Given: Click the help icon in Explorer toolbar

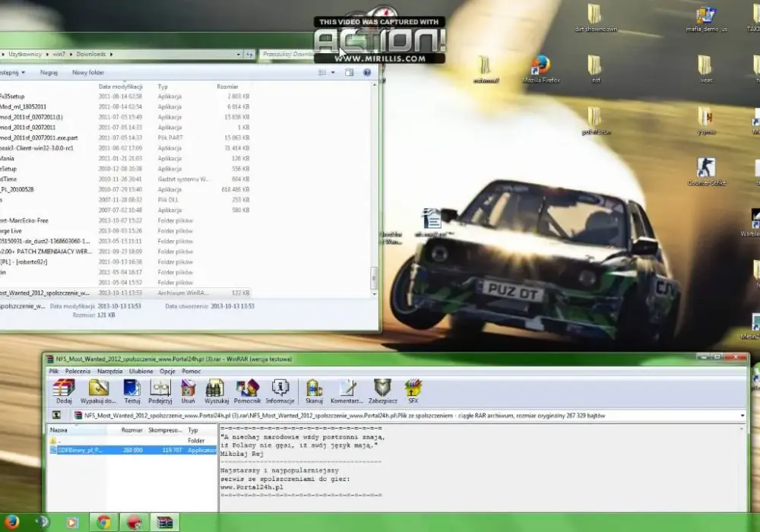Looking at the screenshot, I should point(367,73).
